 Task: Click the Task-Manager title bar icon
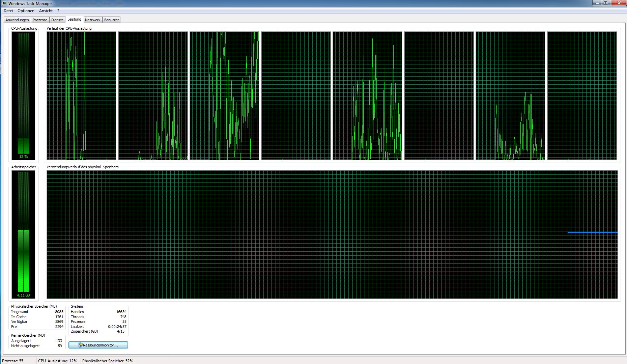click(4, 3)
